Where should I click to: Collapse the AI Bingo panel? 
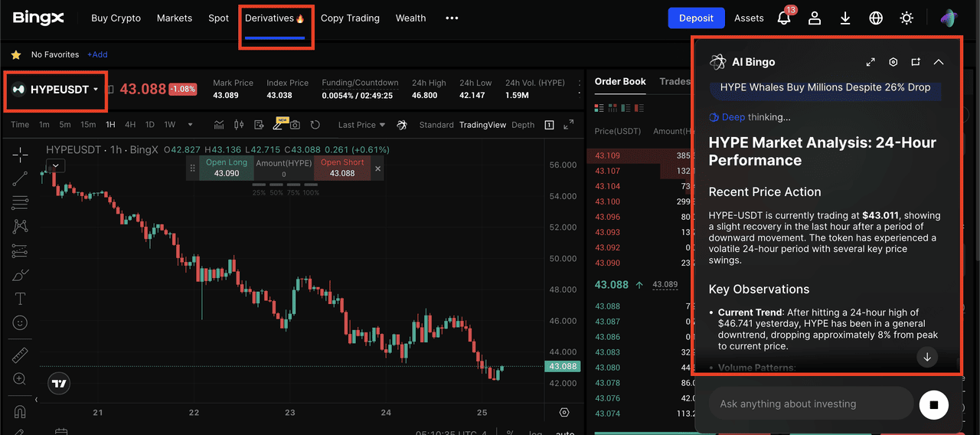pyautogui.click(x=939, y=62)
